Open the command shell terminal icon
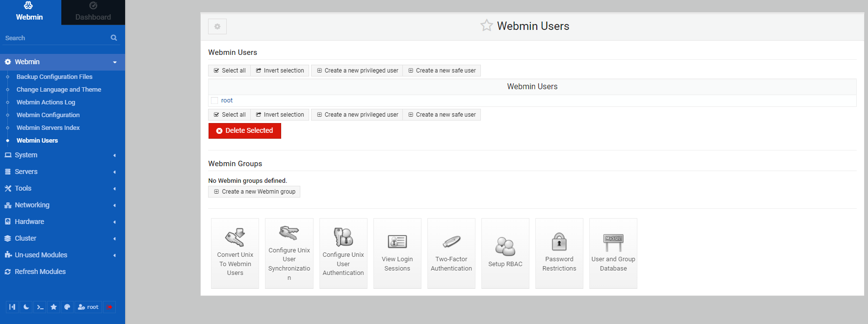Viewport: 868px width, 324px height. click(40, 307)
